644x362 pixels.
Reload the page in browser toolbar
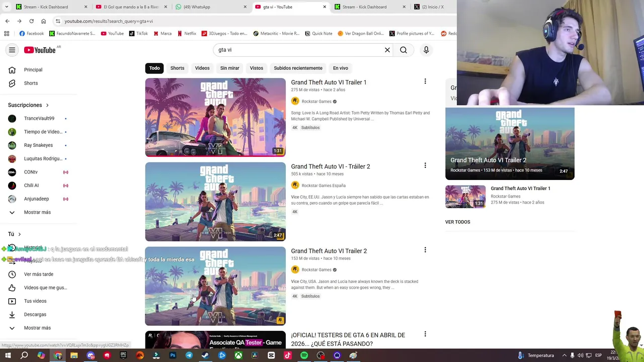pyautogui.click(x=31, y=21)
